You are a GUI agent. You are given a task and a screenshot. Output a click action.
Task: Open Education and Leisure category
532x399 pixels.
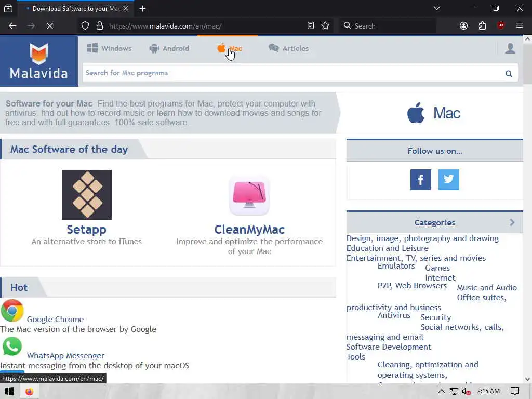pyautogui.click(x=388, y=248)
